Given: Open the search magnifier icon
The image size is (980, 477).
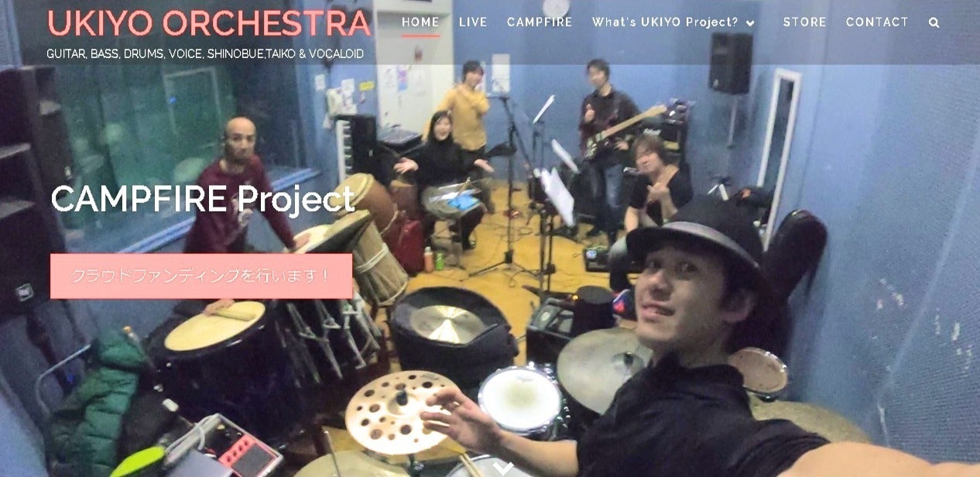Looking at the screenshot, I should 934,22.
